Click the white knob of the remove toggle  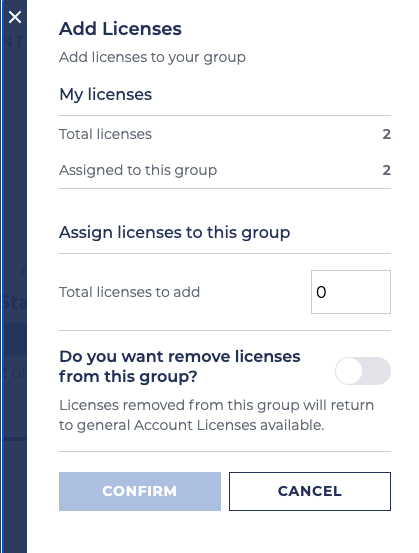(349, 371)
